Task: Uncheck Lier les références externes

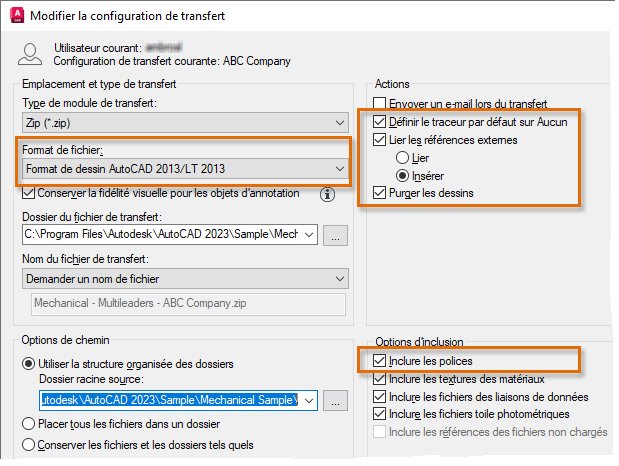Action: (379, 140)
